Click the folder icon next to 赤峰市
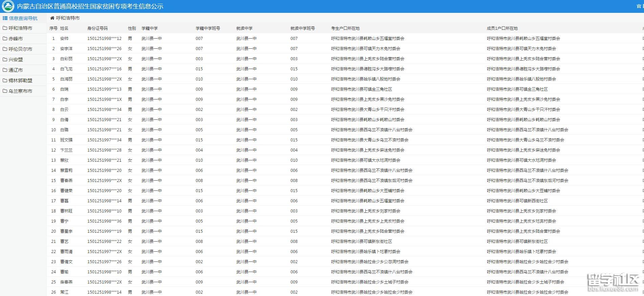This screenshot has height=296, width=644. pos(5,39)
